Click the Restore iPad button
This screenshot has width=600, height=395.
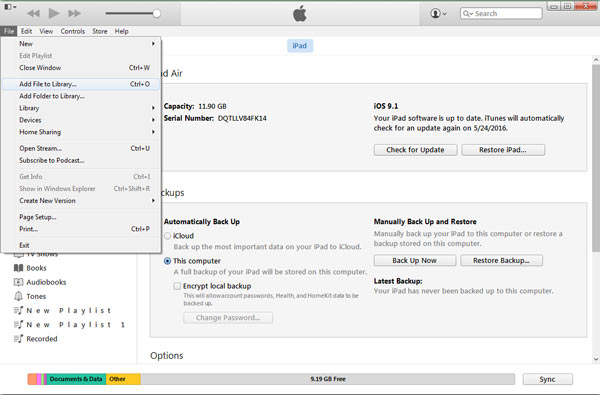coord(503,150)
